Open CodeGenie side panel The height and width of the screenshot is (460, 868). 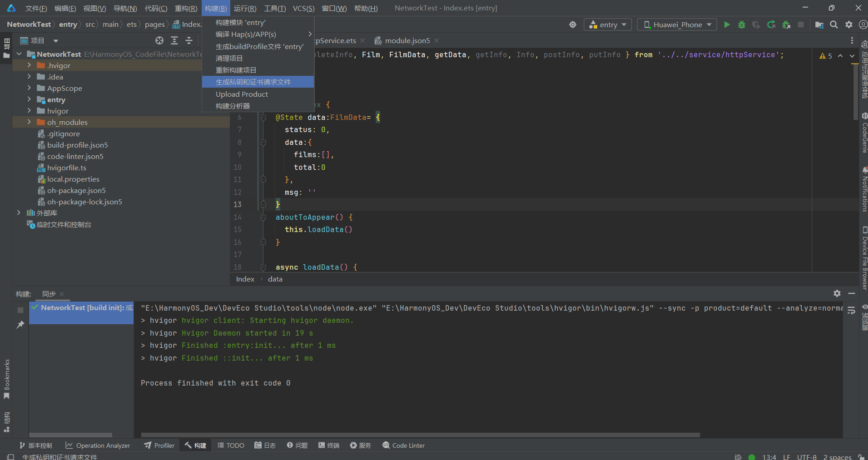tap(864, 133)
